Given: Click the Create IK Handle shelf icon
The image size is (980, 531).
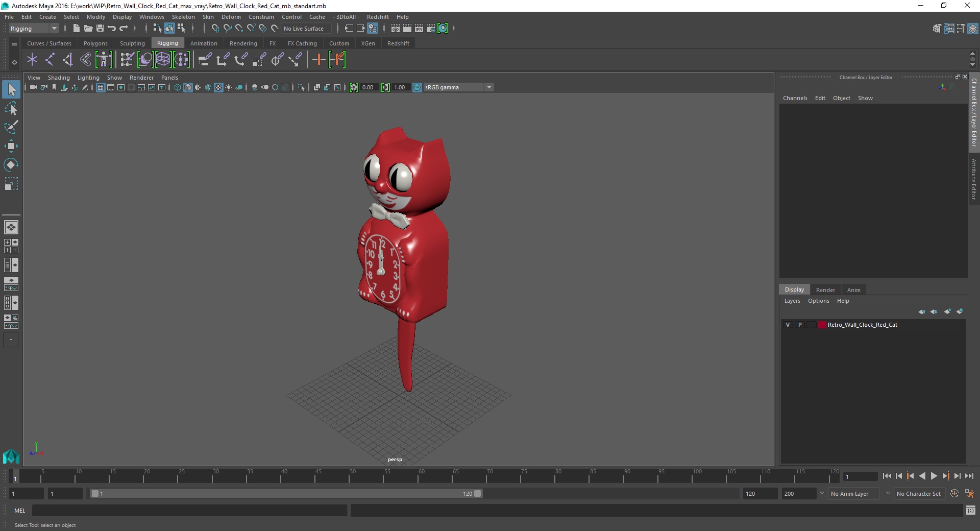Looking at the screenshot, I should [x=67, y=60].
